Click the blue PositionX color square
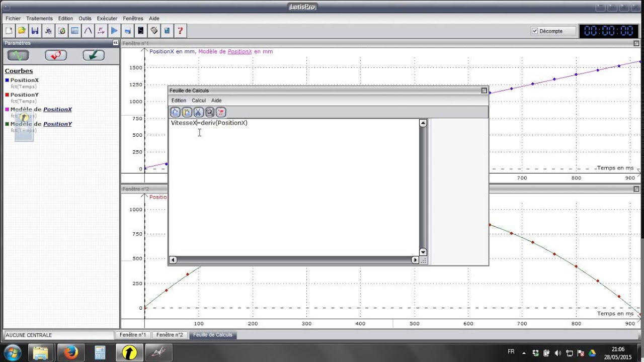The image size is (644, 362). coord(7,80)
